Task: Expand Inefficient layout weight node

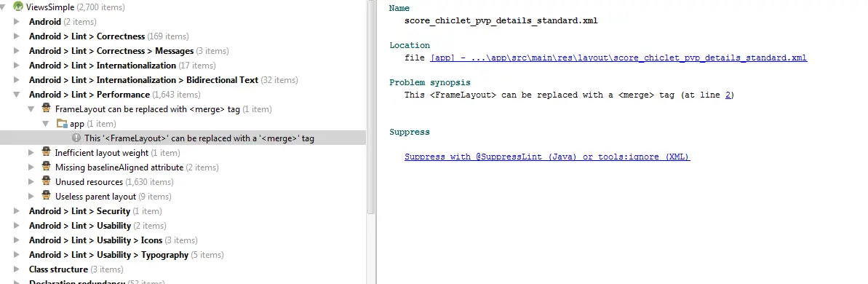Action: (31, 152)
